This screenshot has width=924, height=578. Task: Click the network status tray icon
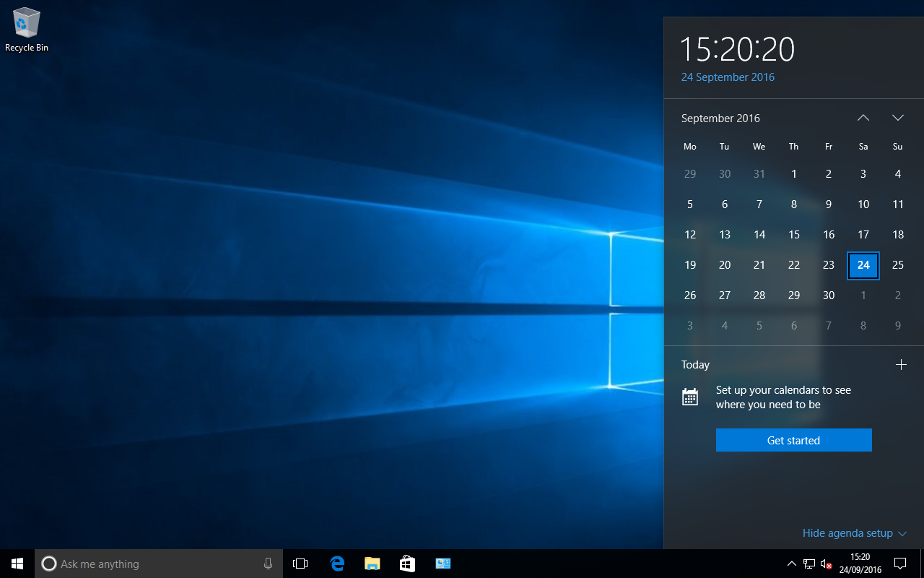809,564
